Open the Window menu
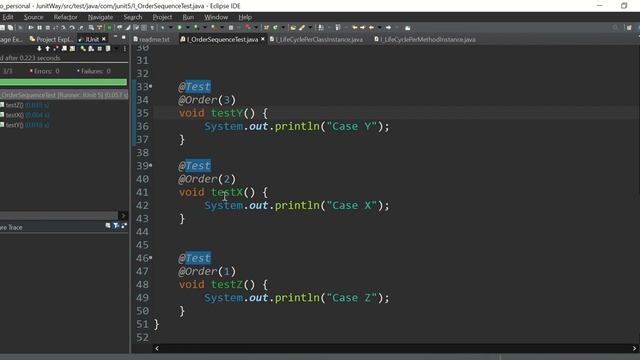Screen dimensions: 640x360 216,17
